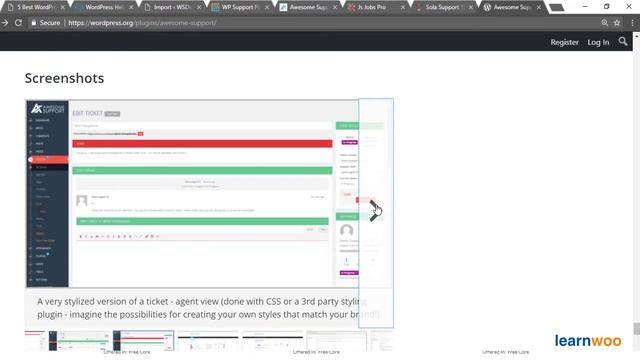Viewport: 640px width, 360px height.
Task: Open the browser zoom magnifier icon
Action: pos(604,23)
